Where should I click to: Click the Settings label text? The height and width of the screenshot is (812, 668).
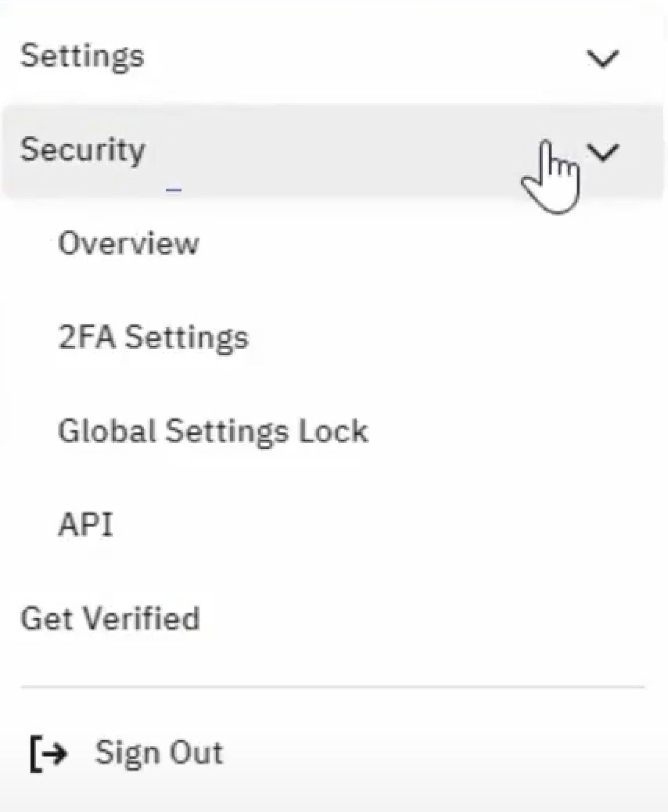82,56
